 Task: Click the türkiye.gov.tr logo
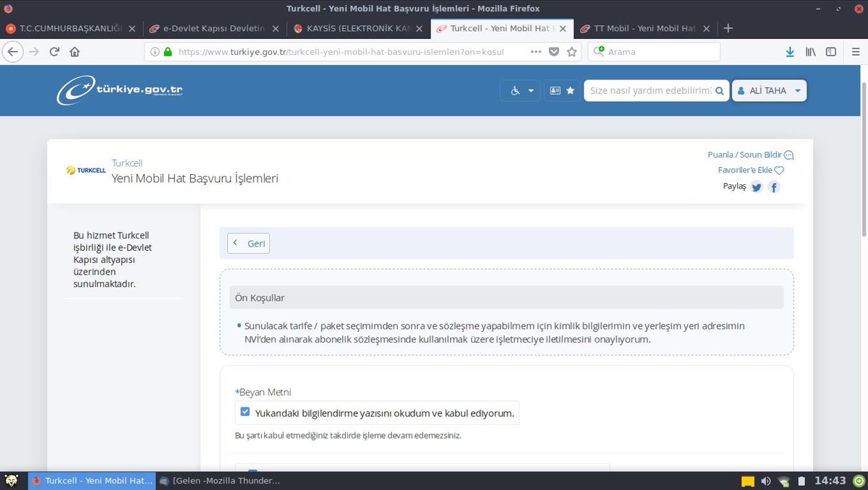tap(120, 90)
